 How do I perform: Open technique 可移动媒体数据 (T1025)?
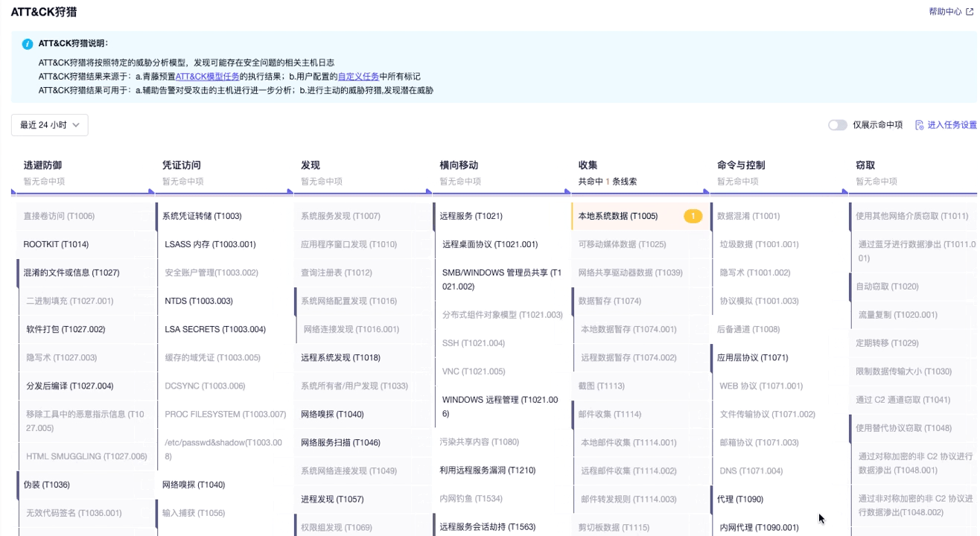pos(623,245)
